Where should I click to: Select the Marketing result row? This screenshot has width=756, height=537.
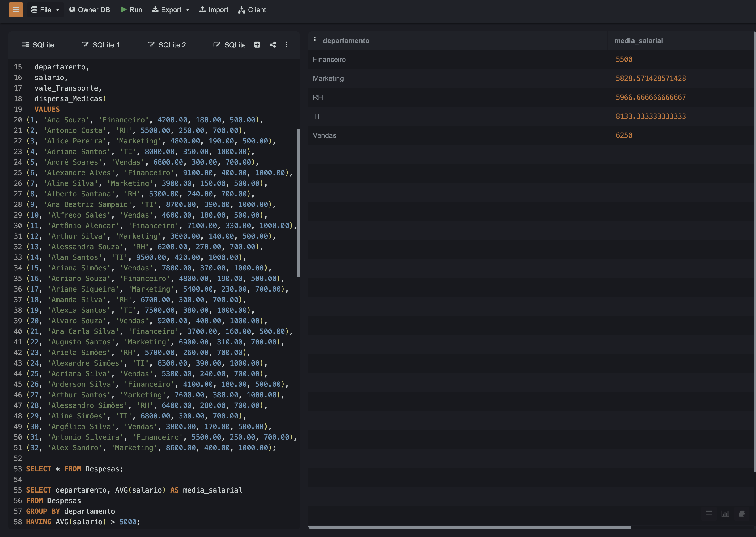coord(531,78)
